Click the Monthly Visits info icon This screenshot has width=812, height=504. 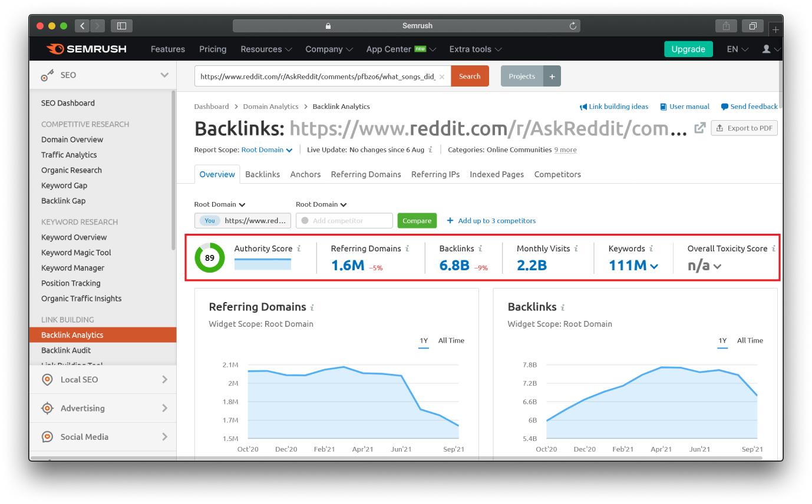click(576, 248)
